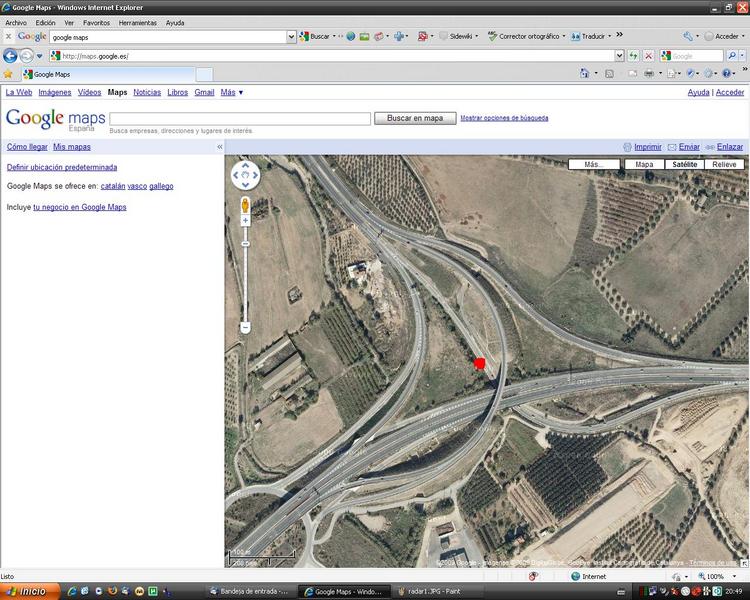
Task: Open the Favoritos menu
Action: click(96, 22)
